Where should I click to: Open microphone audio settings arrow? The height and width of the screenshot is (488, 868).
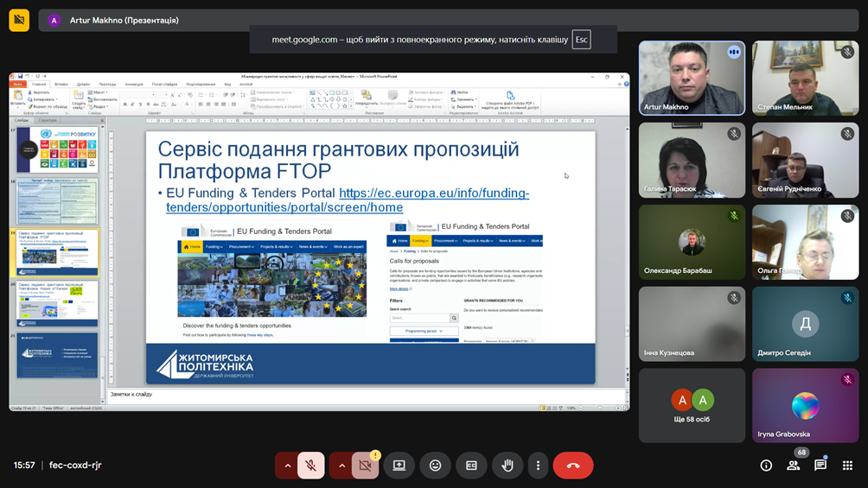coord(288,466)
